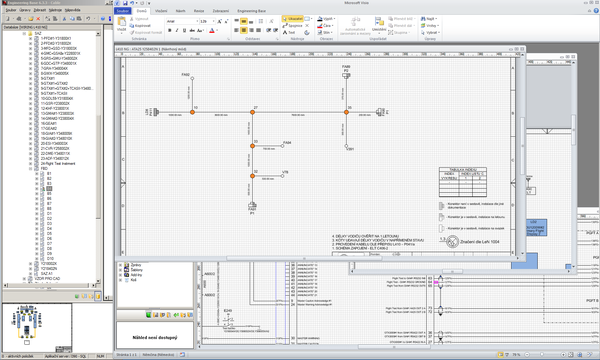Screen dimensions: 600x360
Task: Click the grow font size icon
Action: (220, 21)
